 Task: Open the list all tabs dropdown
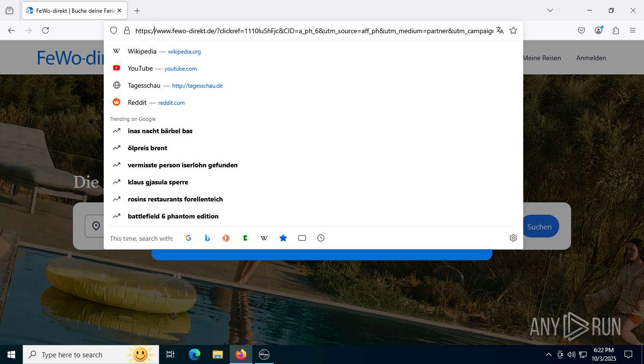(550, 10)
